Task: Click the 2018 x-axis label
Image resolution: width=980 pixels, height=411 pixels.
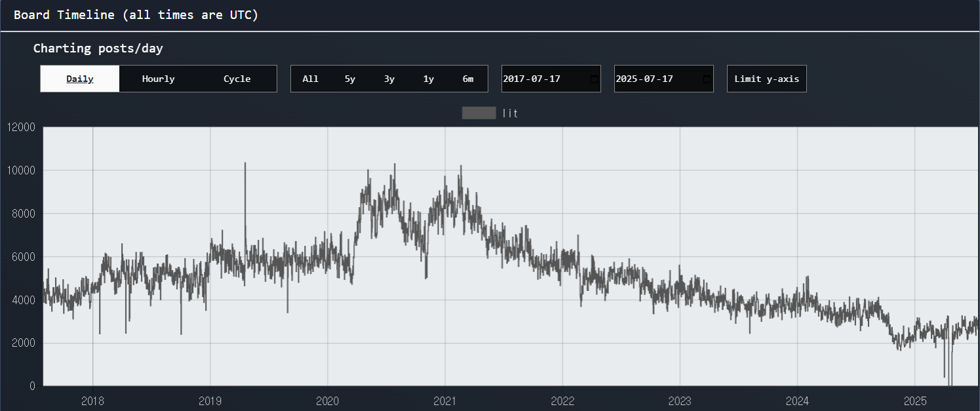Action: pos(92,401)
